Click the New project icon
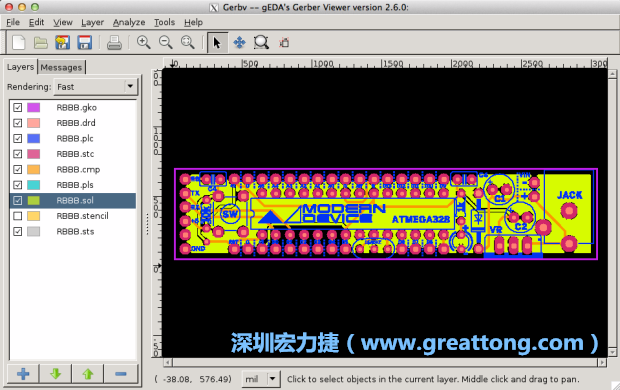620x390 pixels. point(18,42)
